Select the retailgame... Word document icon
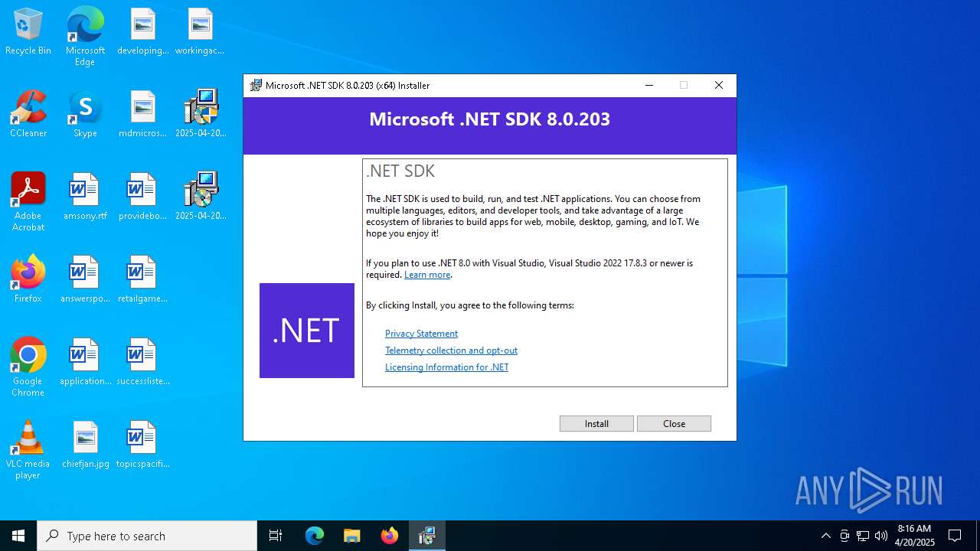The image size is (980, 551). 142,279
